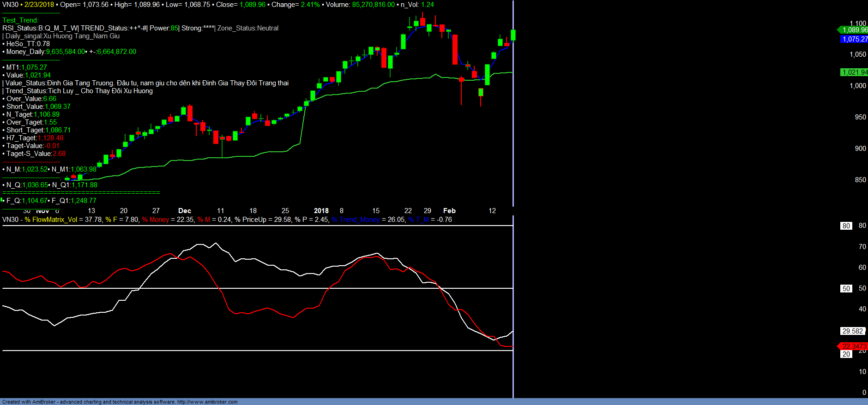Click the boxed 20 lower level label
This screenshot has width=868, height=405.
846,354
